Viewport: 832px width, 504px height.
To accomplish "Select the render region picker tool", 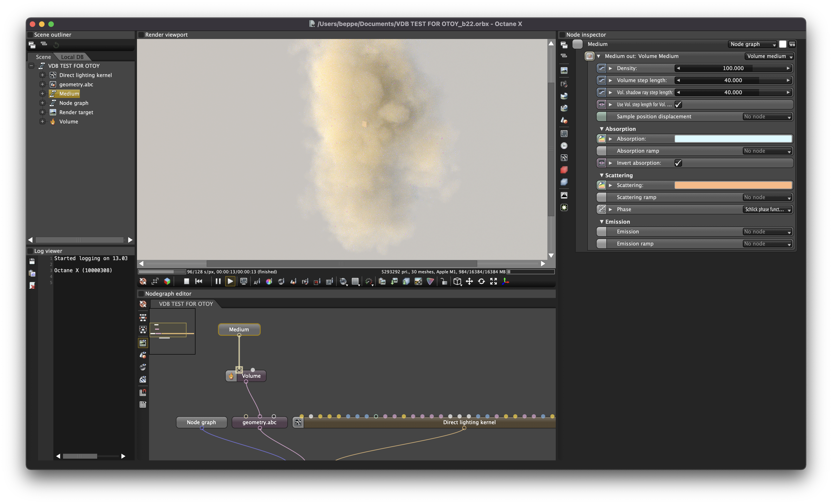I will [317, 281].
